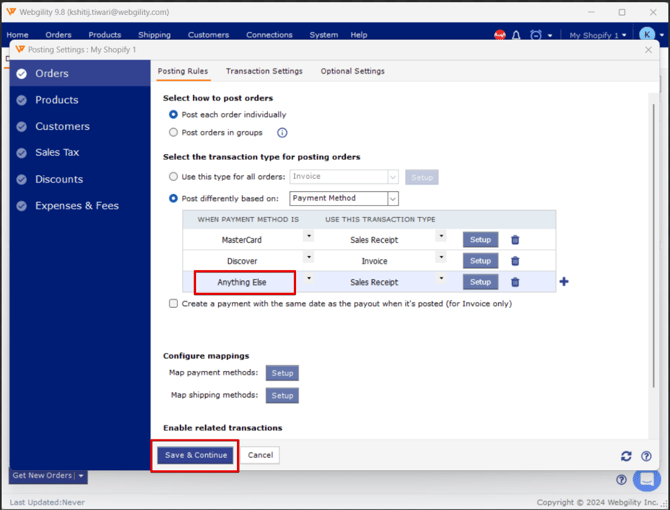Open the notifications bell
670x510 pixels.
(517, 35)
